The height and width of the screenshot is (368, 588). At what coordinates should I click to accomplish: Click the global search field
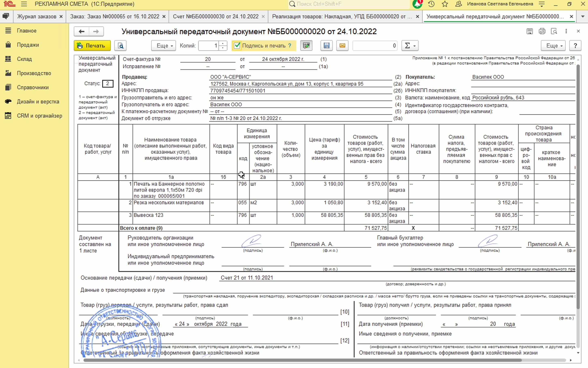tap(349, 4)
